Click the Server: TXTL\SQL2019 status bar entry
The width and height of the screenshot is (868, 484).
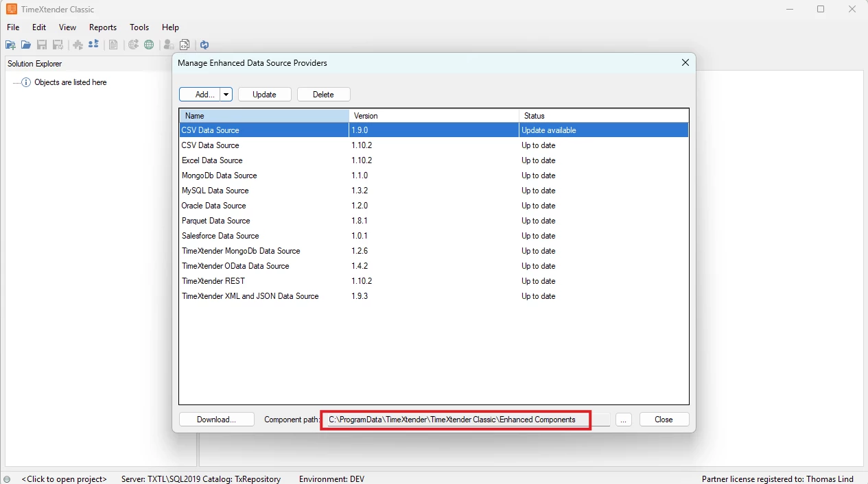201,479
